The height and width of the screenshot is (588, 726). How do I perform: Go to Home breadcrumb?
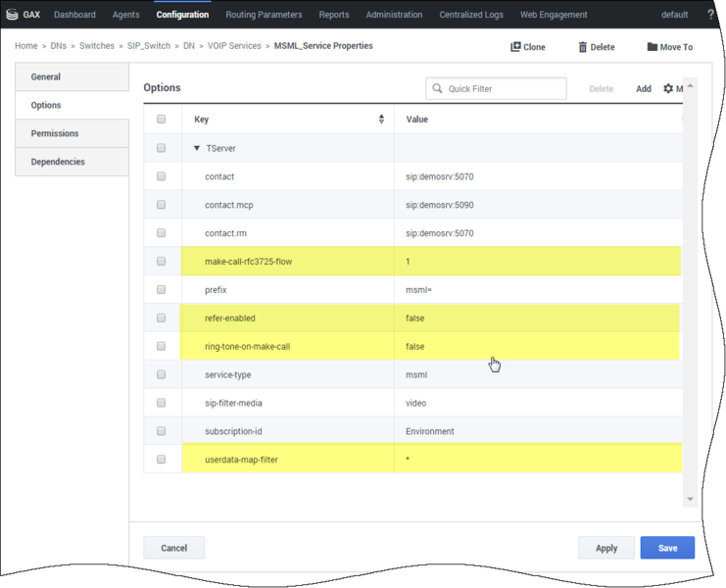[x=25, y=46]
